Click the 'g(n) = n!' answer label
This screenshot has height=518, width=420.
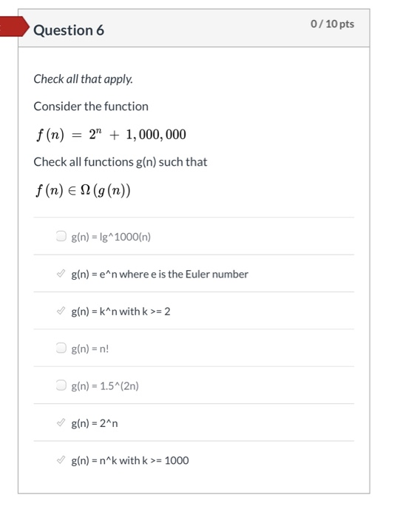(89, 349)
